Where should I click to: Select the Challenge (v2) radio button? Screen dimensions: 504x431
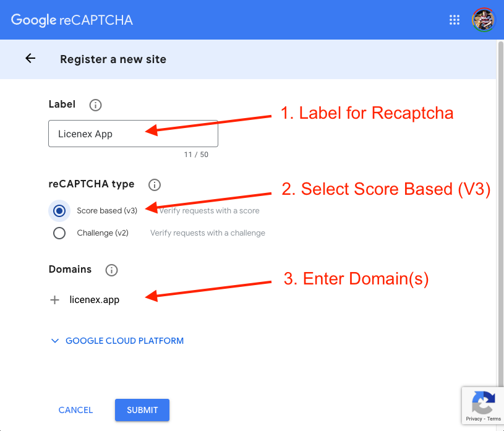[59, 233]
